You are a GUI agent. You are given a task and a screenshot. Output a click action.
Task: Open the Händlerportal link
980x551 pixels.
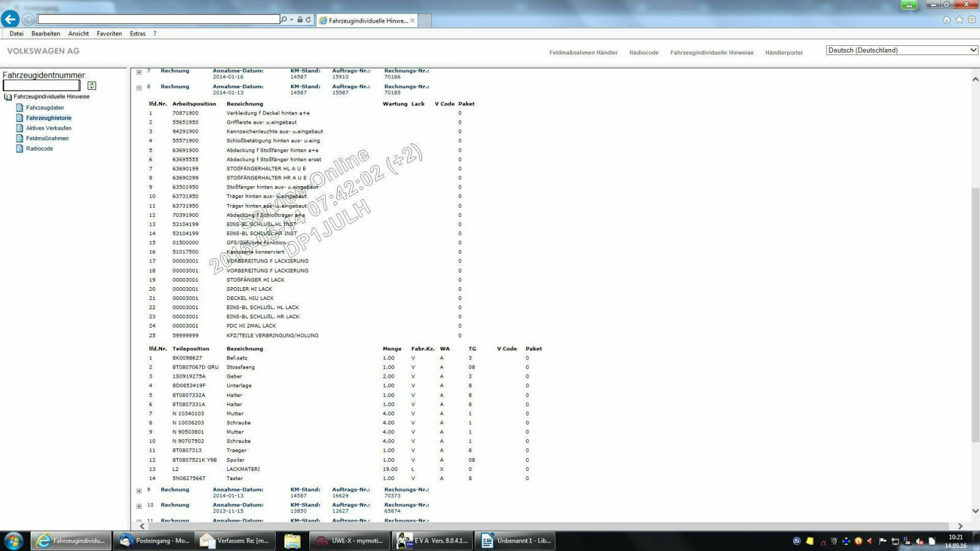click(783, 53)
